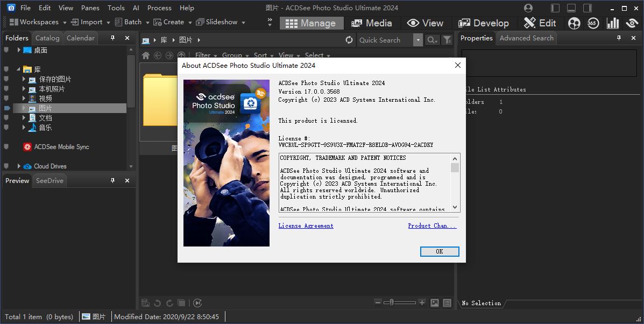Close the Preview pane
The width and height of the screenshot is (644, 324).
point(128,181)
